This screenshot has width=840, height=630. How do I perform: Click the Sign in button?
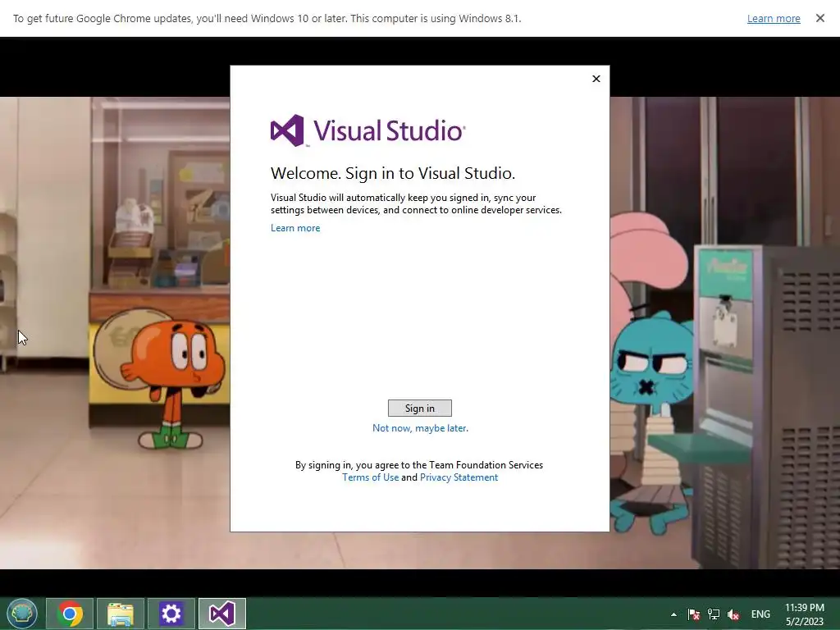419,409
